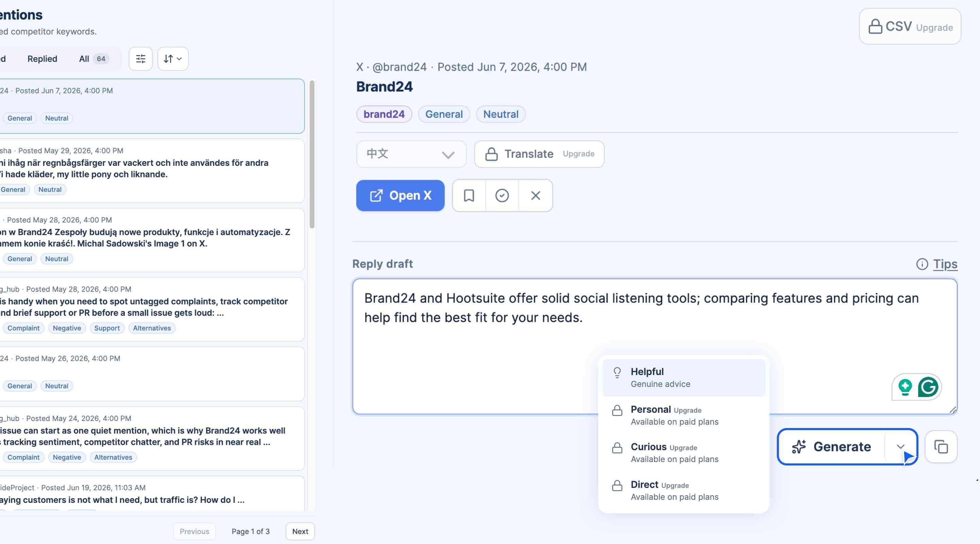Click the Support tag on complaint mention
The image size is (980, 544).
pos(107,328)
